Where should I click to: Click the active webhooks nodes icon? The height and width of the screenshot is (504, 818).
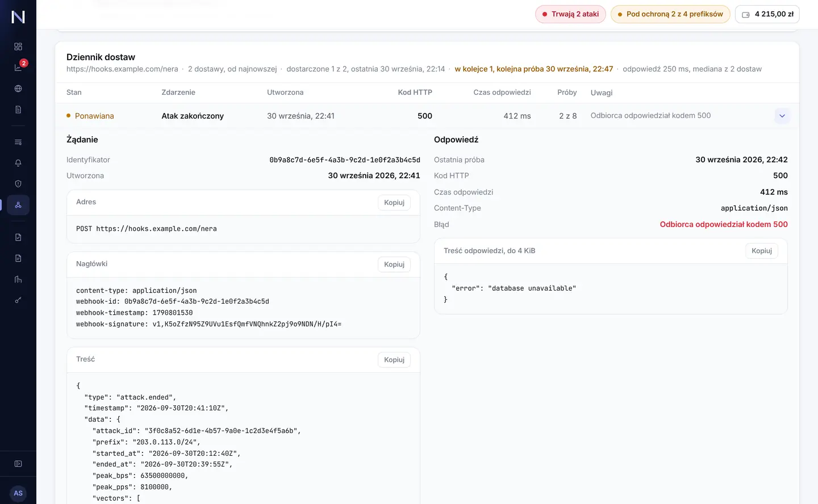(x=18, y=205)
